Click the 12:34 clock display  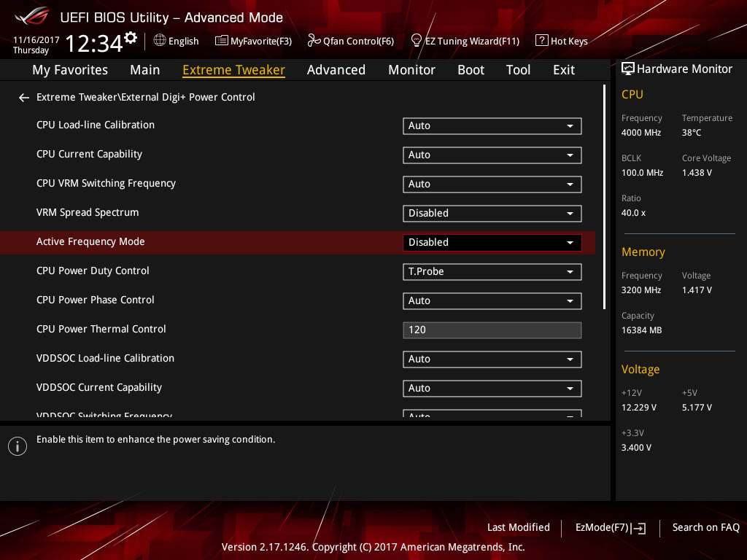94,43
